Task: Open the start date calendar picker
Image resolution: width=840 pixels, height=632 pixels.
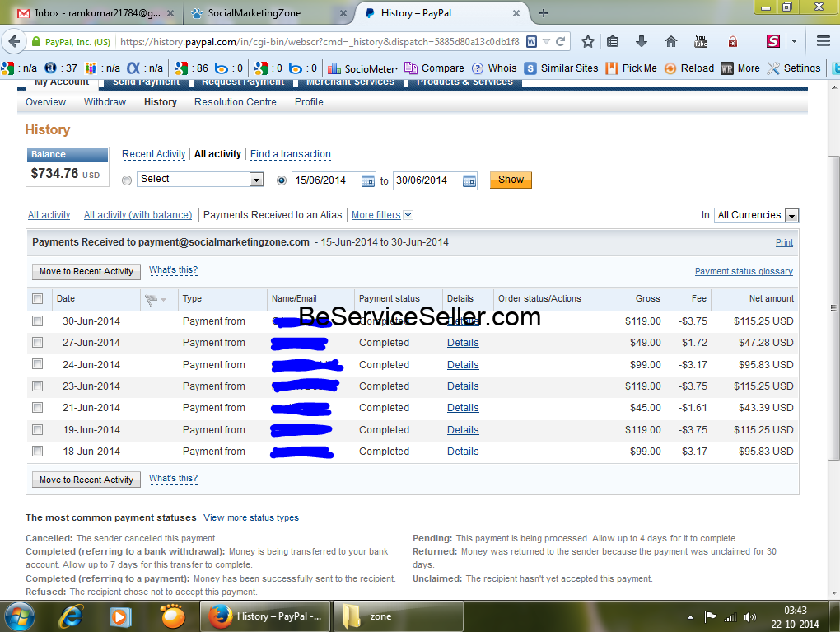Action: coord(368,181)
